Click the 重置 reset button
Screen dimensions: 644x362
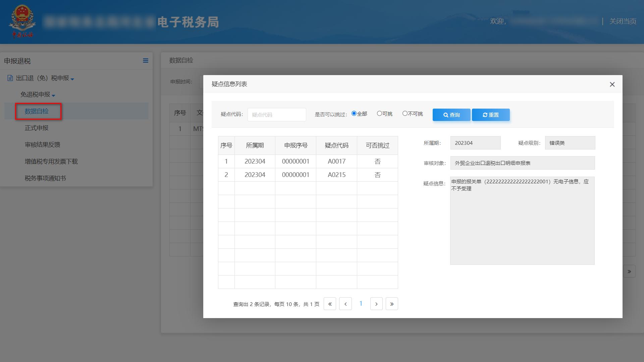(491, 115)
